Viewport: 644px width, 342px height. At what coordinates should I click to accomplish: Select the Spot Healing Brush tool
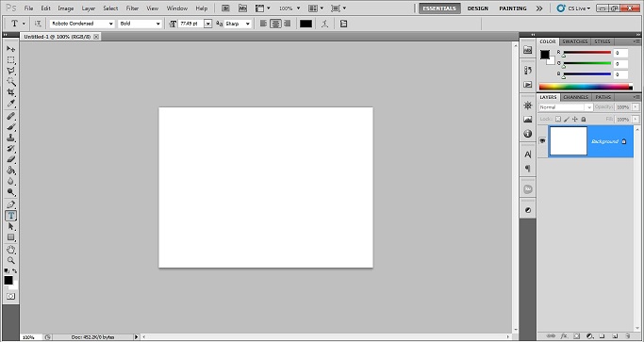(10, 116)
